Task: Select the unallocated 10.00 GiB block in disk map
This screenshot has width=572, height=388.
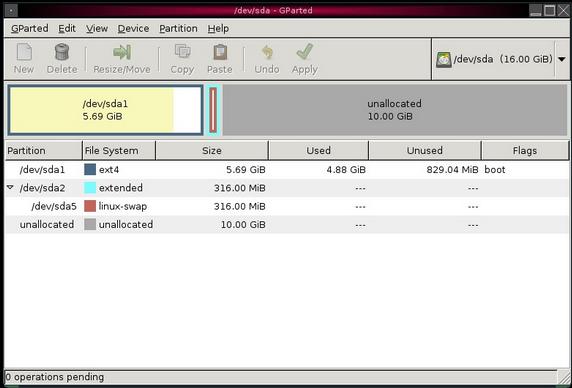Action: tap(395, 110)
